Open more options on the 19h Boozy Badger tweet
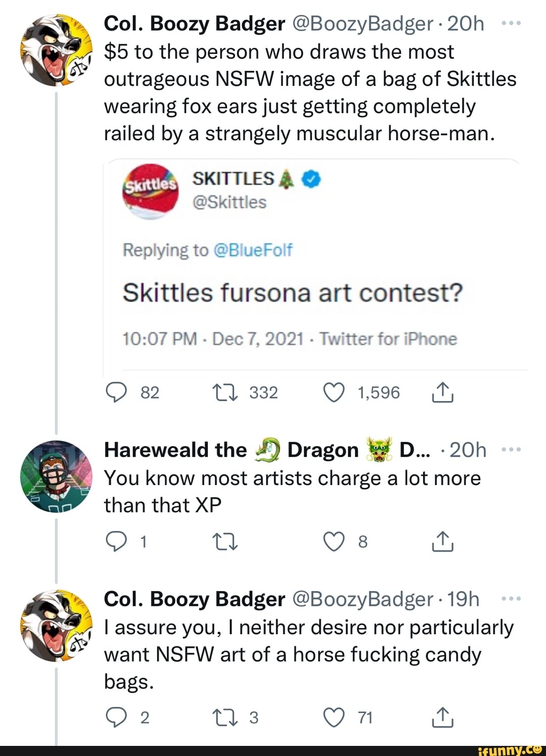 [x=511, y=599]
